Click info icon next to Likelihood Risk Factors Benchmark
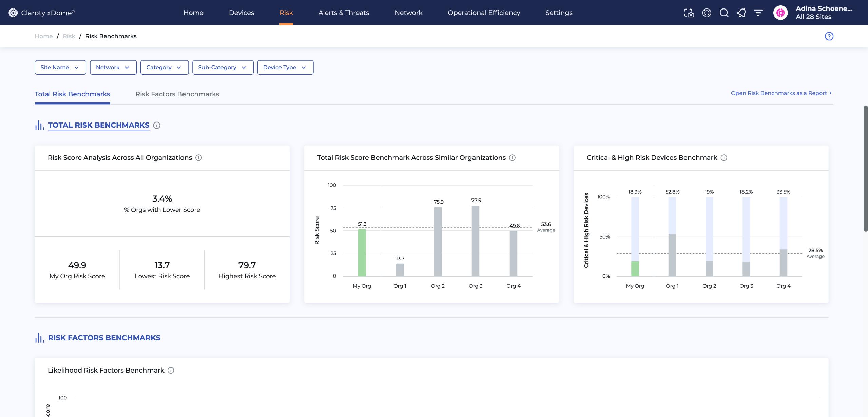Viewport: 868px width, 417px height. pos(171,371)
